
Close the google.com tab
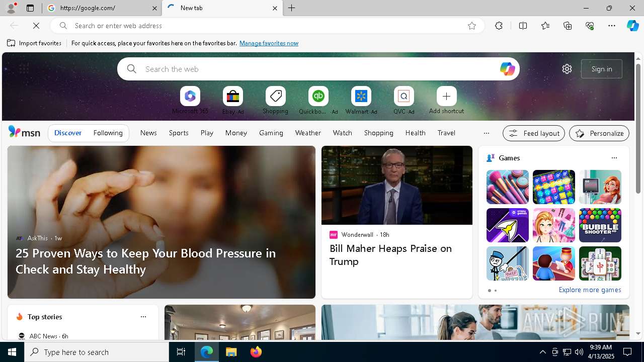pyautogui.click(x=155, y=8)
